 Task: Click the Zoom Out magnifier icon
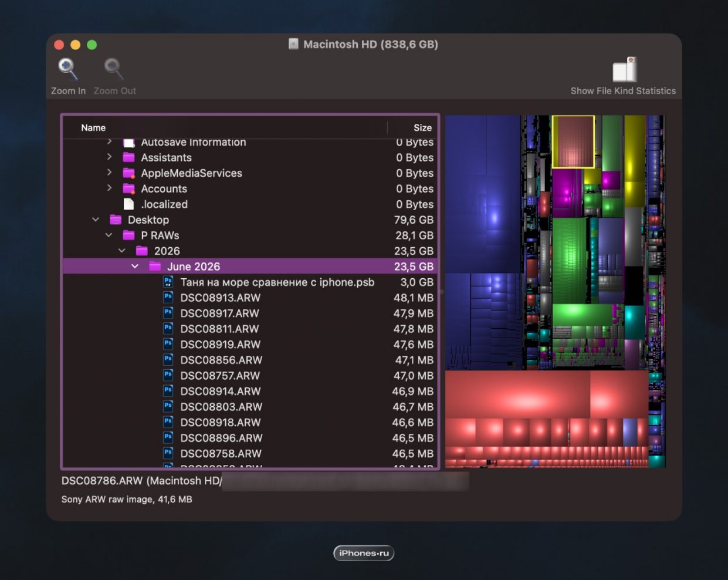click(114, 69)
